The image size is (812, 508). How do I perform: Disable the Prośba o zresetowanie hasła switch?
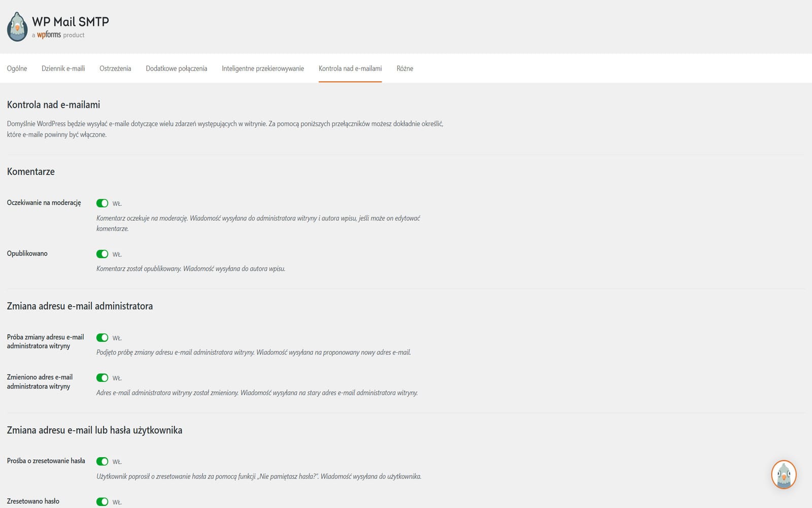[103, 462]
